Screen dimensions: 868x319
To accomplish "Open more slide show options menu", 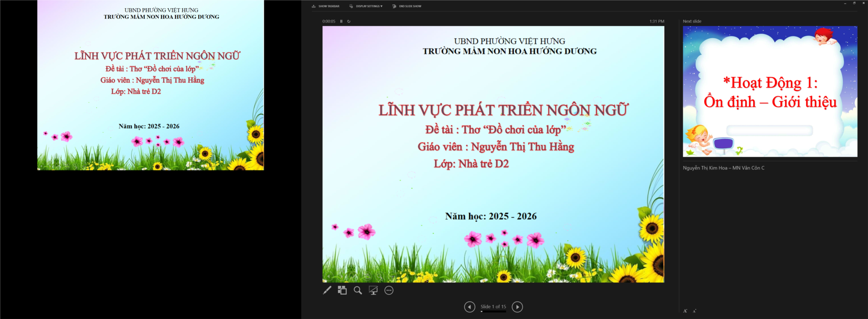I will [x=389, y=290].
